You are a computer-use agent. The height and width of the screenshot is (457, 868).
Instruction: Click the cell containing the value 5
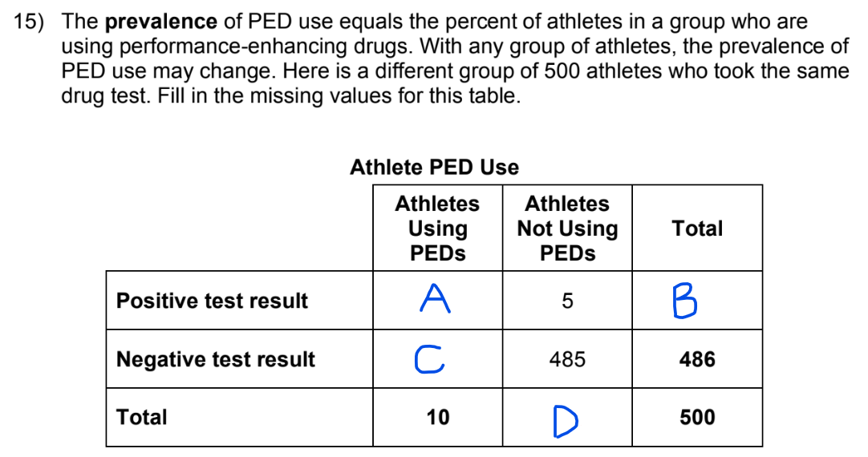(567, 301)
